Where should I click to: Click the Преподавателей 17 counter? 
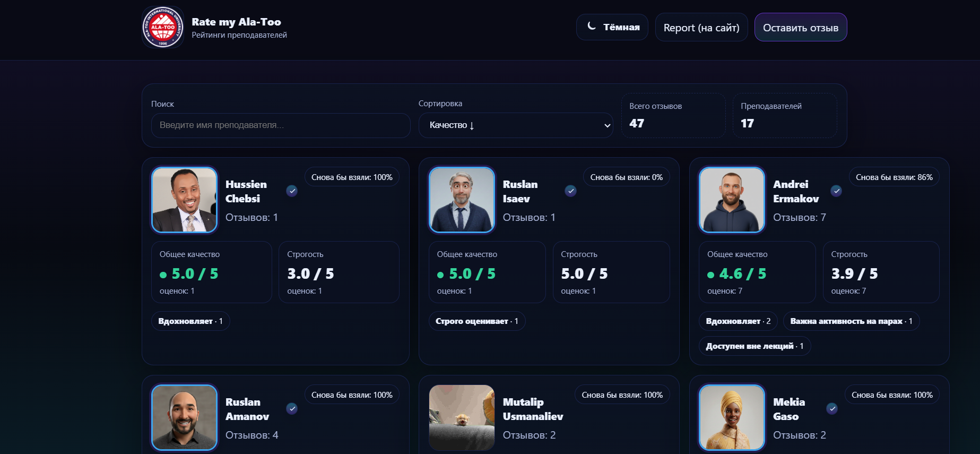(x=785, y=116)
